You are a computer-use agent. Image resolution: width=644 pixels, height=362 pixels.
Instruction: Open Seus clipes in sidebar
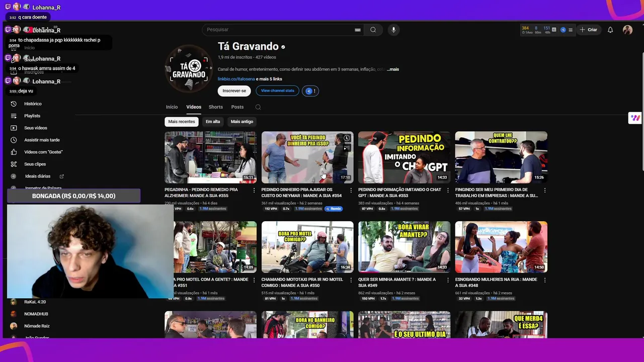click(x=35, y=164)
